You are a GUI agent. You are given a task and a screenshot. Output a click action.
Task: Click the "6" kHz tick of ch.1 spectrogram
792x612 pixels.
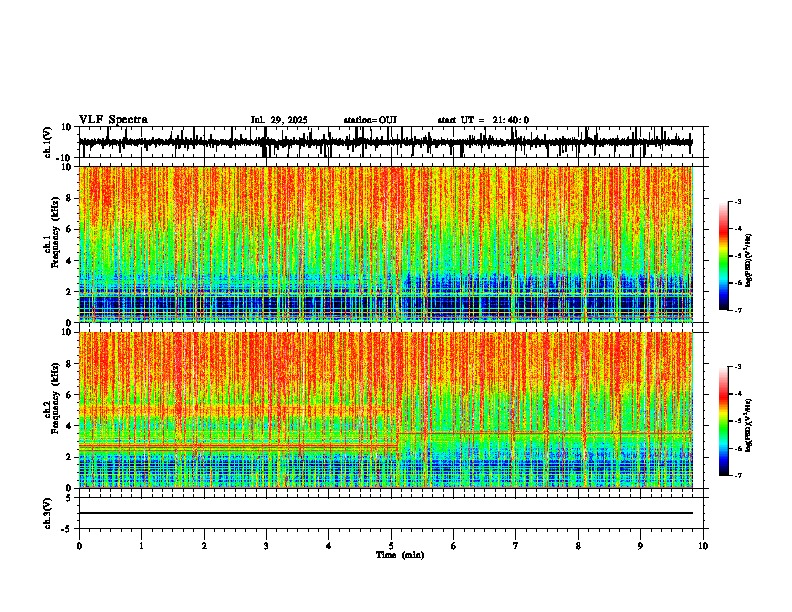70,229
